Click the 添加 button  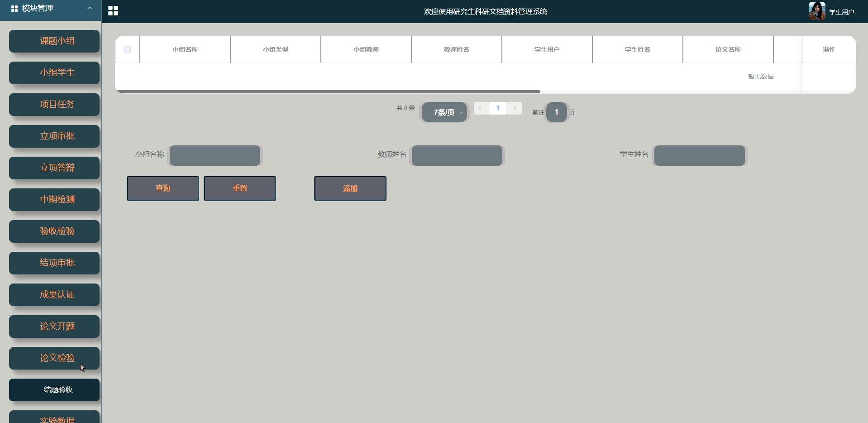point(350,188)
